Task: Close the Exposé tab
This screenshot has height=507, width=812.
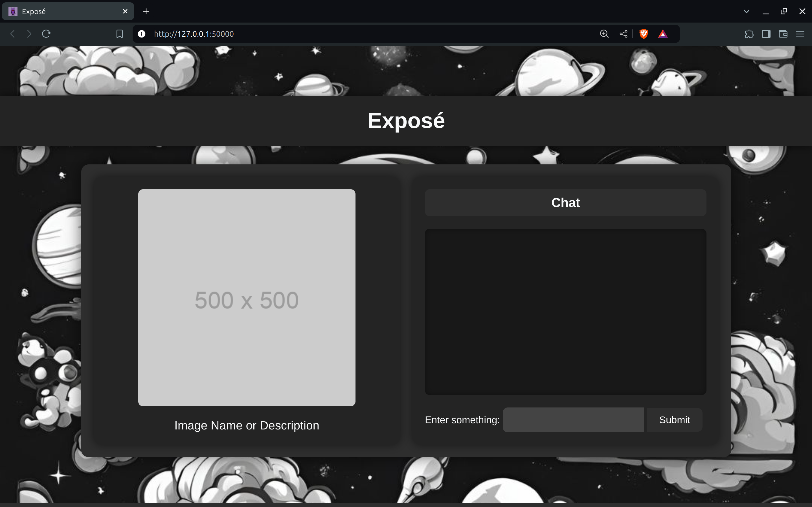Action: (x=126, y=11)
